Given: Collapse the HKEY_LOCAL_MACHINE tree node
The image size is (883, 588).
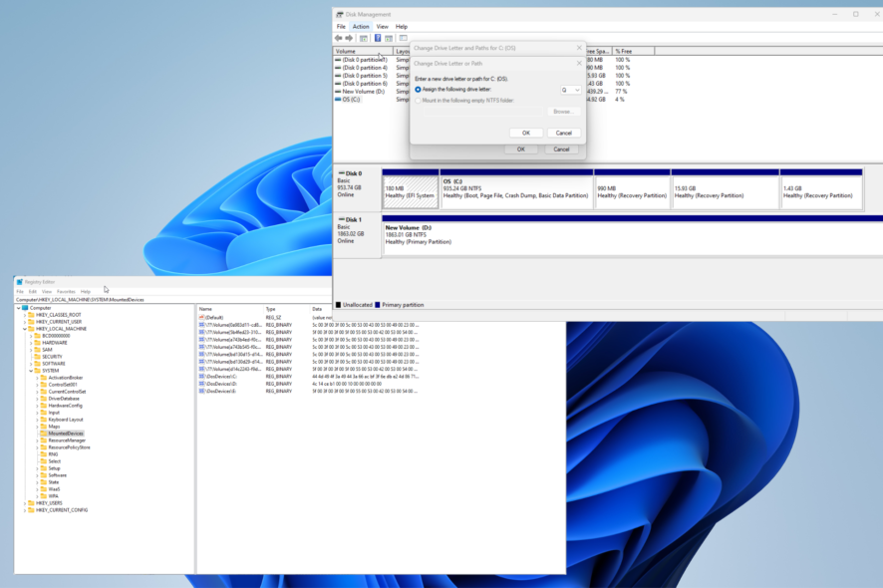Looking at the screenshot, I should click(x=25, y=329).
